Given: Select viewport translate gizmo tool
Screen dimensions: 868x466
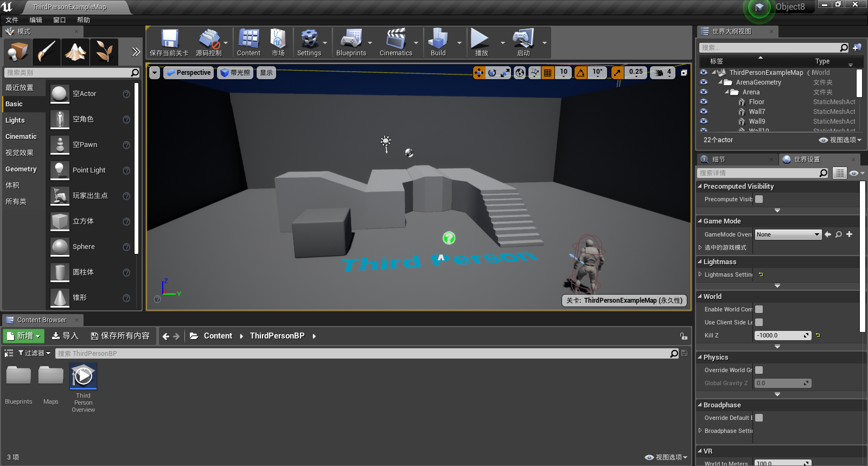Looking at the screenshot, I should coord(479,73).
